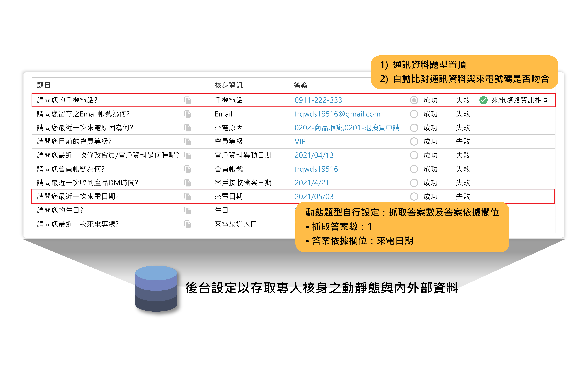Copy the recent call reason question
This screenshot has height=367, width=588.
pos(187,128)
